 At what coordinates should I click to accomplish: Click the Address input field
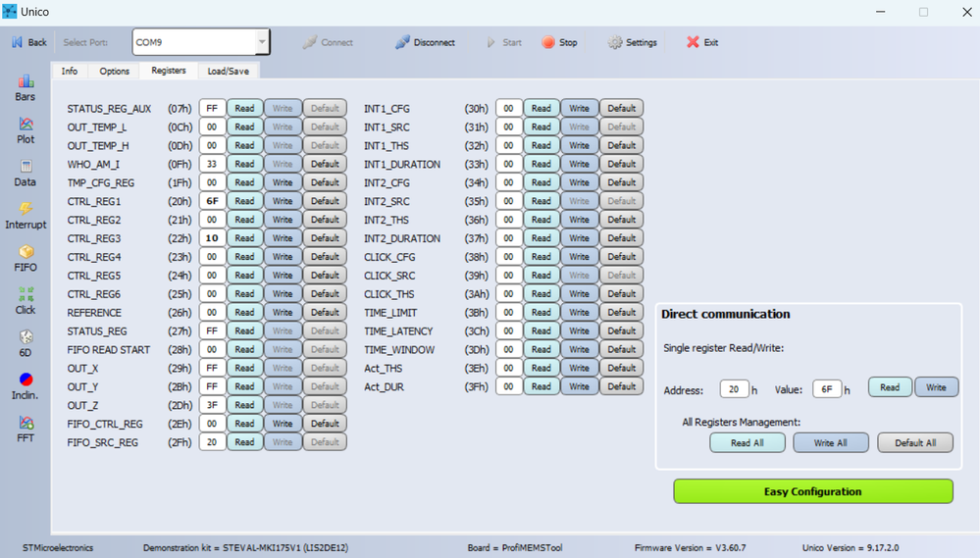coord(734,389)
